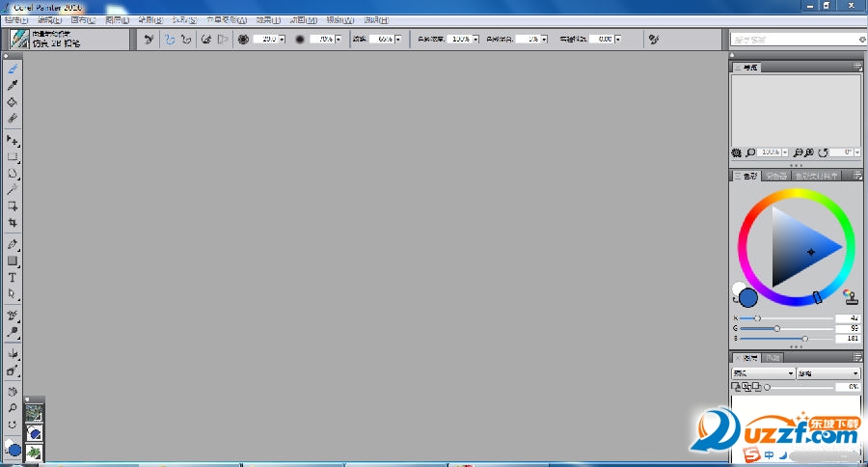
Task: Open the opacity dropdown showing 70%
Action: [339, 40]
